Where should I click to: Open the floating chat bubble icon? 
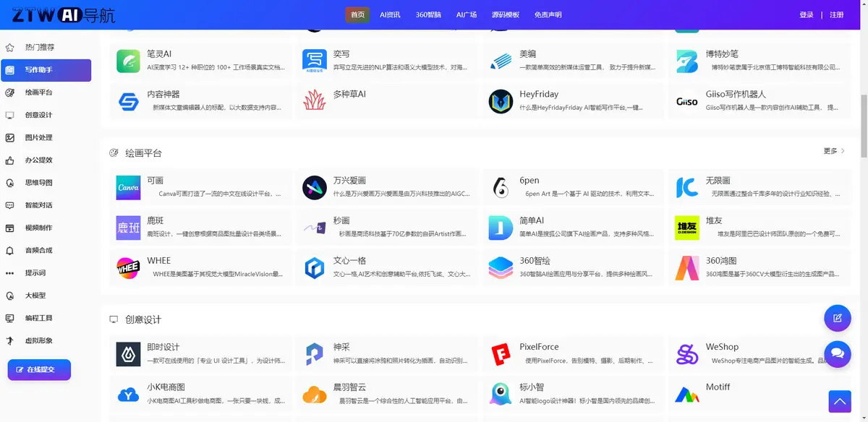(838, 354)
